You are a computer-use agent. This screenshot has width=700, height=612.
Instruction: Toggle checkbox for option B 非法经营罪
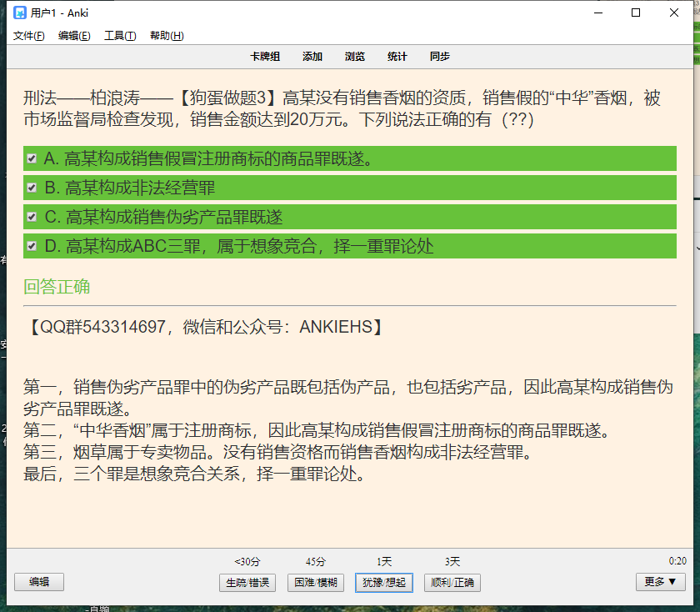[32, 188]
